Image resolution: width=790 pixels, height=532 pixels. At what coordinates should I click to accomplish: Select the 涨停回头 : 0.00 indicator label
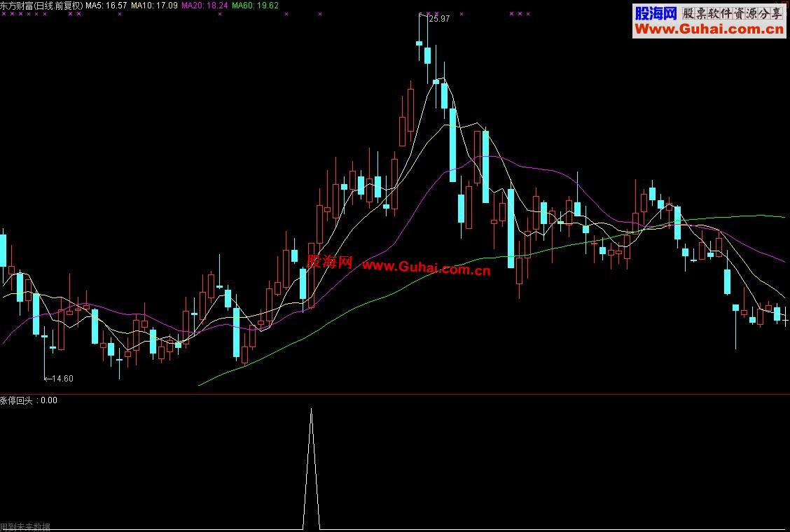tap(29, 400)
